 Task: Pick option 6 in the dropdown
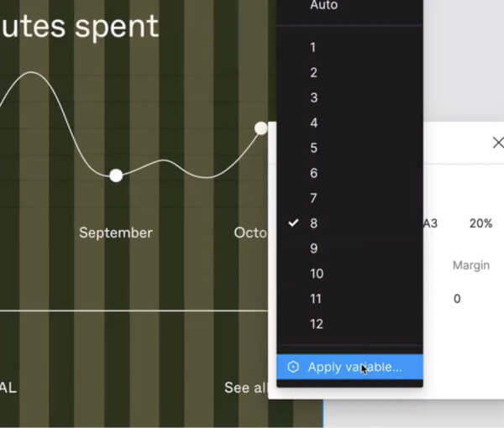[x=313, y=174]
